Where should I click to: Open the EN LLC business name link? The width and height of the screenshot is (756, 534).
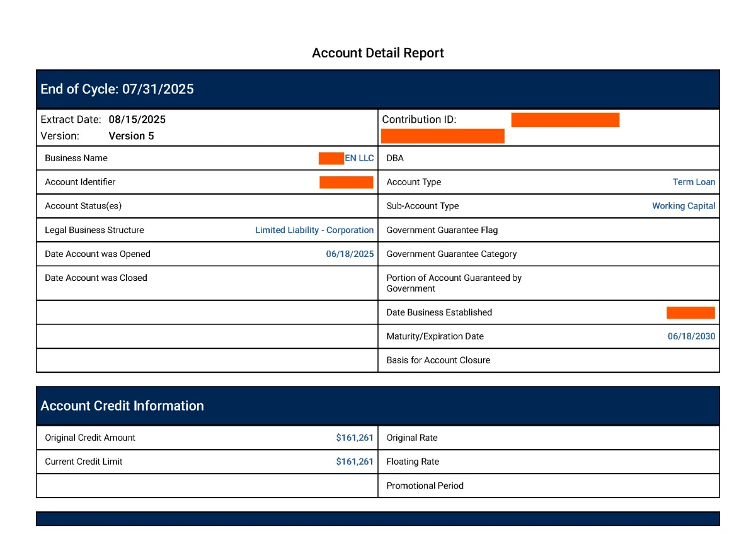[358, 158]
